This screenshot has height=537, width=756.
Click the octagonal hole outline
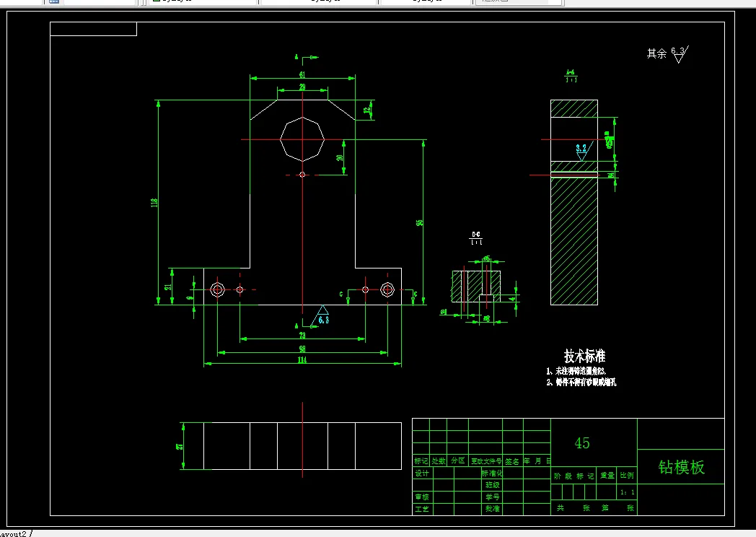click(x=302, y=139)
